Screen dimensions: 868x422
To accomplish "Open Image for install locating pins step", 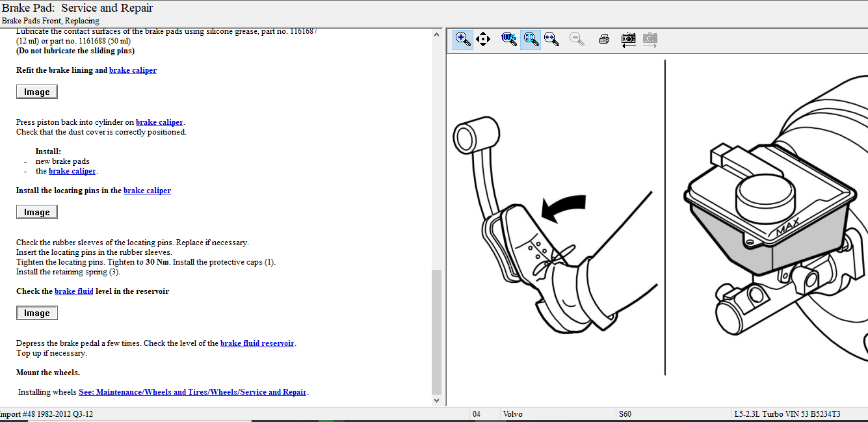I will click(37, 212).
